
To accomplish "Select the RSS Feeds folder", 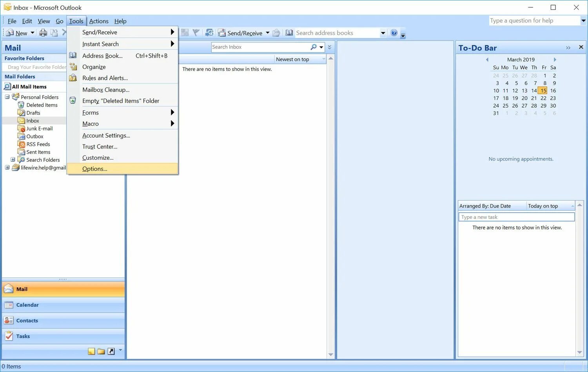I will pos(38,144).
